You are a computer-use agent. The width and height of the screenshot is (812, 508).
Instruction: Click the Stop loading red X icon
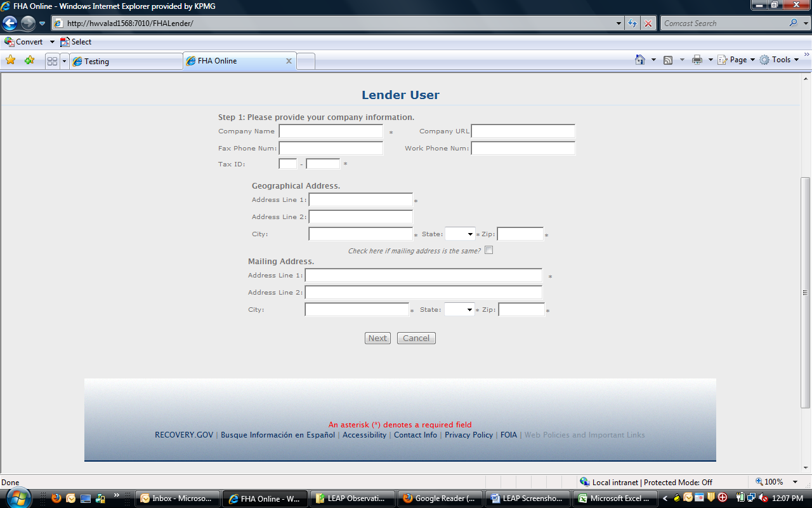(648, 23)
